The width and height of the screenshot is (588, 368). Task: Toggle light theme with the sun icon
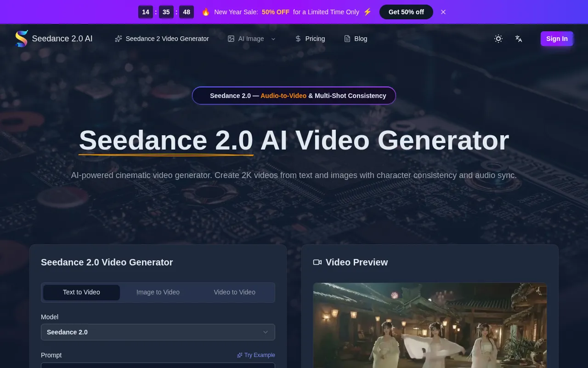pyautogui.click(x=498, y=39)
